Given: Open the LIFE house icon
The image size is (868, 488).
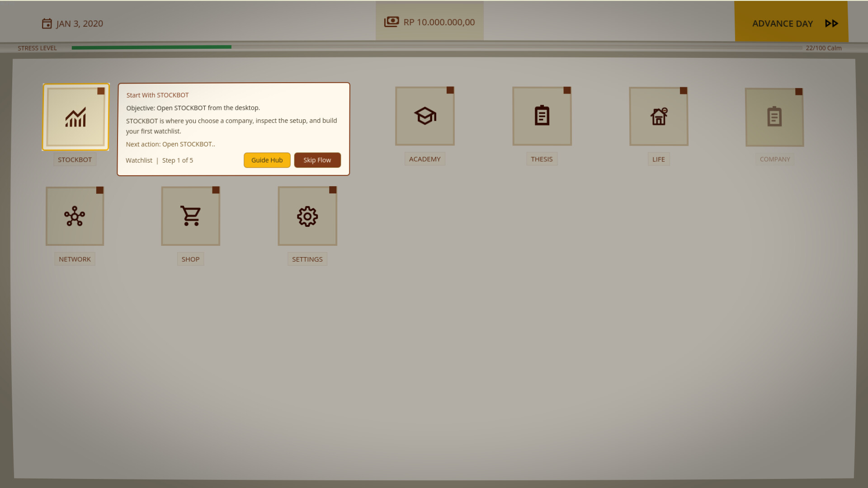Looking at the screenshot, I should 659,117.
